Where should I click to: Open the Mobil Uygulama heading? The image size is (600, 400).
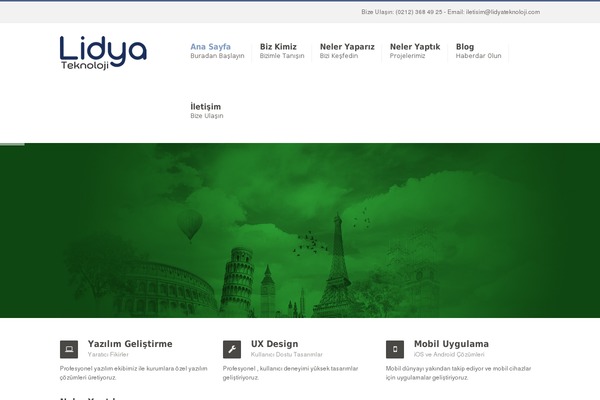pos(451,344)
